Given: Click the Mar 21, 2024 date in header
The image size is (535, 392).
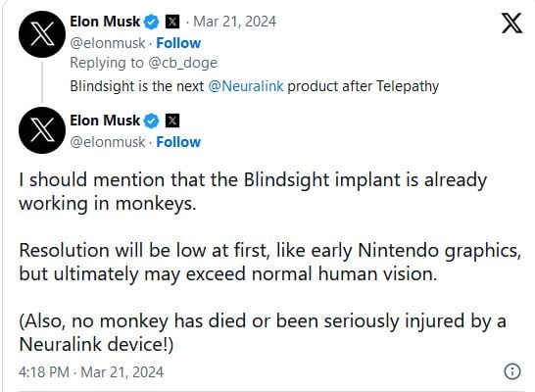Looking at the screenshot, I should (x=235, y=22).
